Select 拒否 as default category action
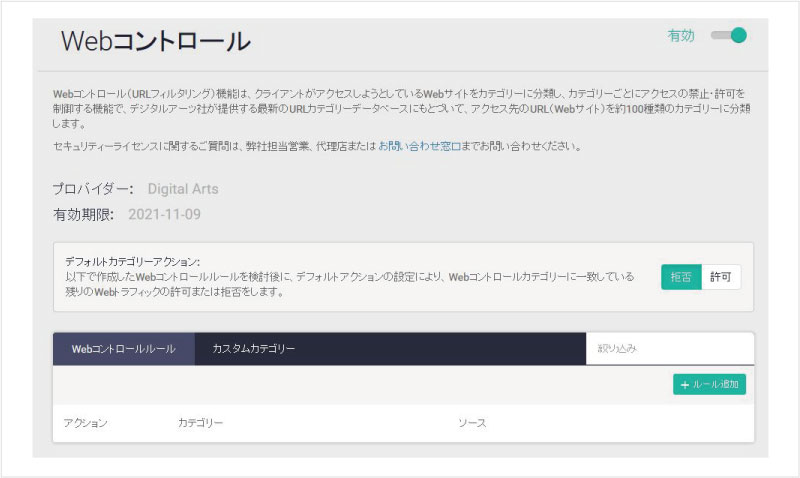 click(x=681, y=277)
